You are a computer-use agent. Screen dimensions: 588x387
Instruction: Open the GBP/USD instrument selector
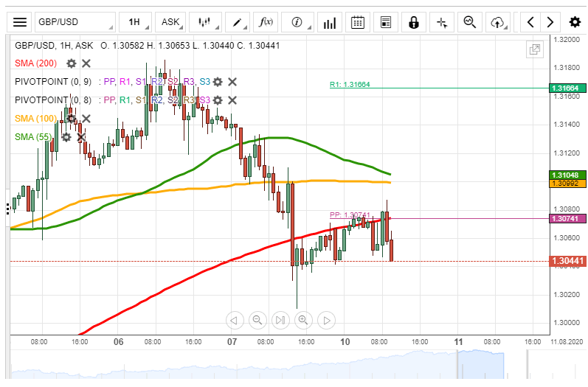click(x=75, y=22)
